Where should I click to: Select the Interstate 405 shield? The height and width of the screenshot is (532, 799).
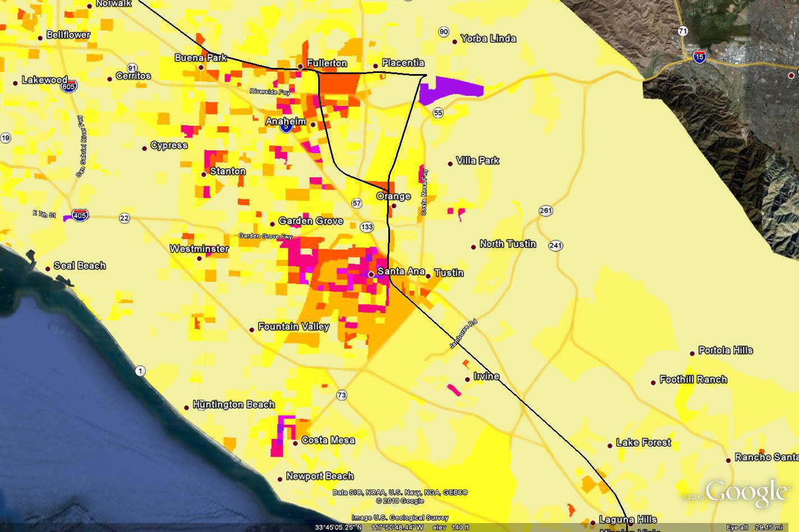81,215
